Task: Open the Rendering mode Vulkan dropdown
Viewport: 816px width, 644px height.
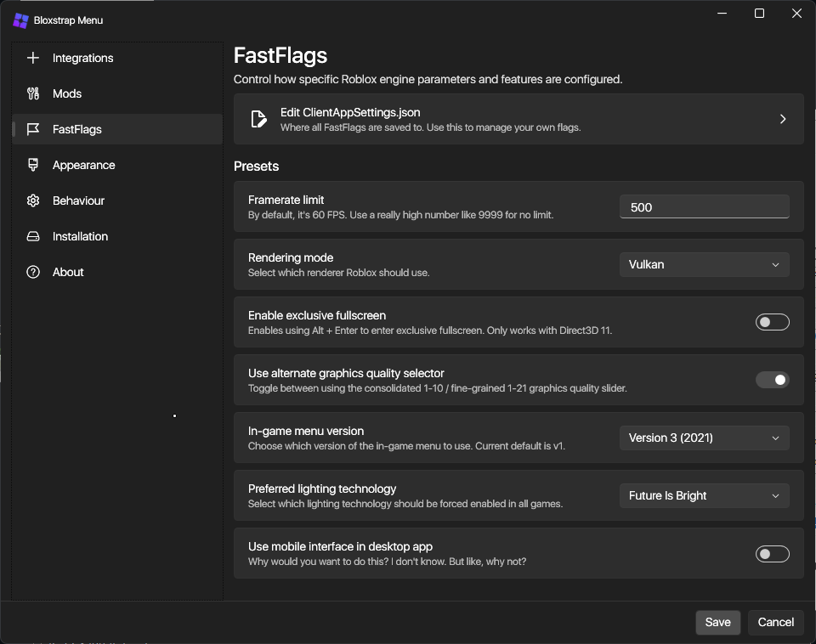Action: click(x=704, y=264)
